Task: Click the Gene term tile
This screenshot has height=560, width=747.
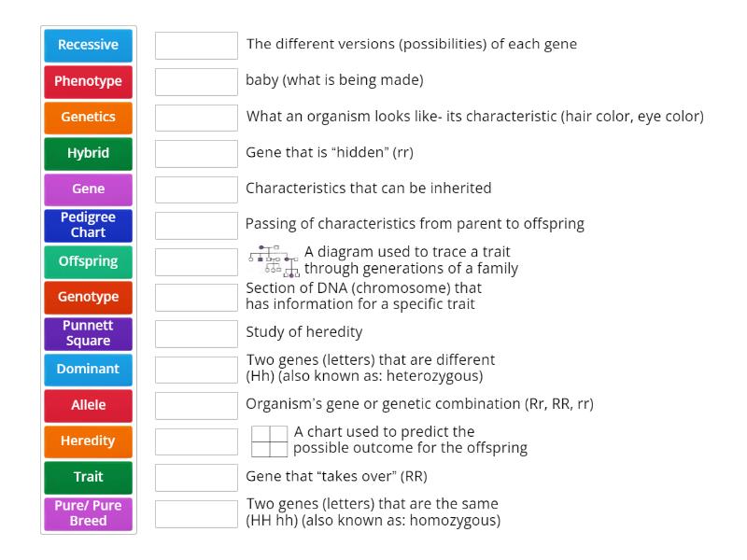Action: pos(88,189)
